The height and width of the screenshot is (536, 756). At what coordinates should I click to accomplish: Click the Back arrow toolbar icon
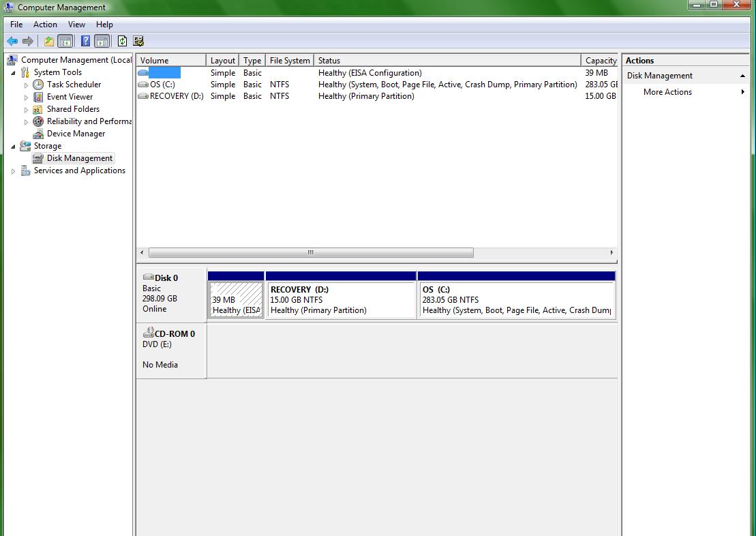coord(12,41)
